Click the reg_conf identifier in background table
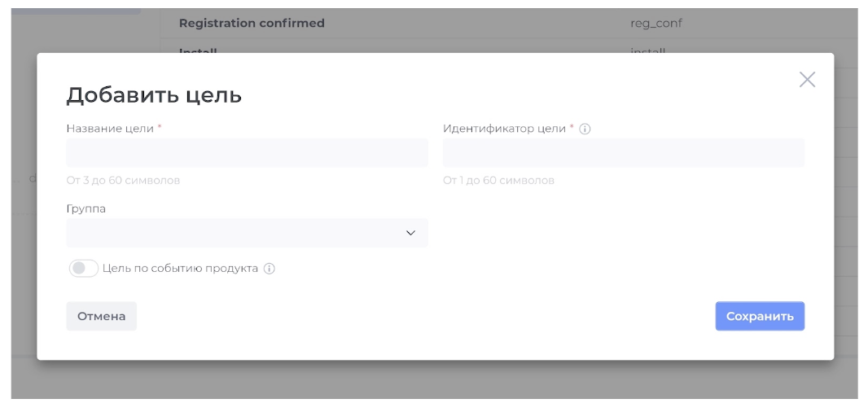Image resolution: width=868 pixels, height=412 pixels. point(656,24)
